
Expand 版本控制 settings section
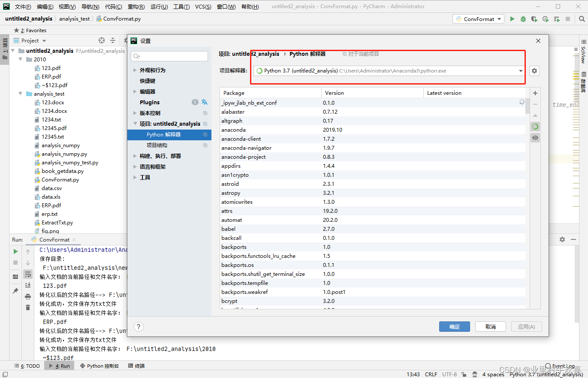pos(135,113)
